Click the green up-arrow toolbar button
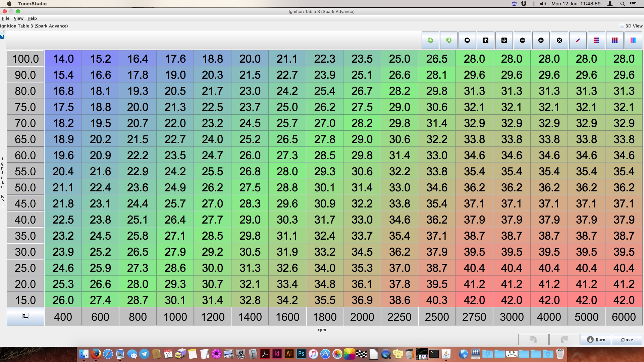The width and height of the screenshot is (644, 362). click(x=430, y=40)
